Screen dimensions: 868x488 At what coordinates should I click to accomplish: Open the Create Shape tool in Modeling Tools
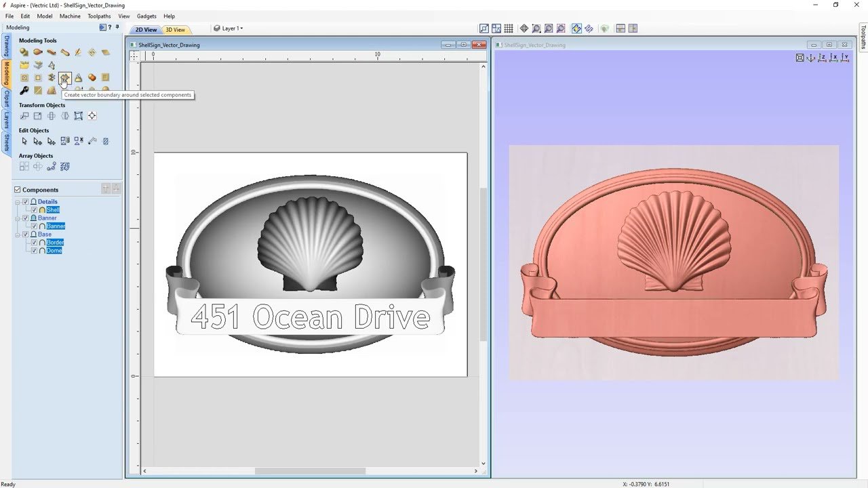pyautogui.click(x=24, y=52)
